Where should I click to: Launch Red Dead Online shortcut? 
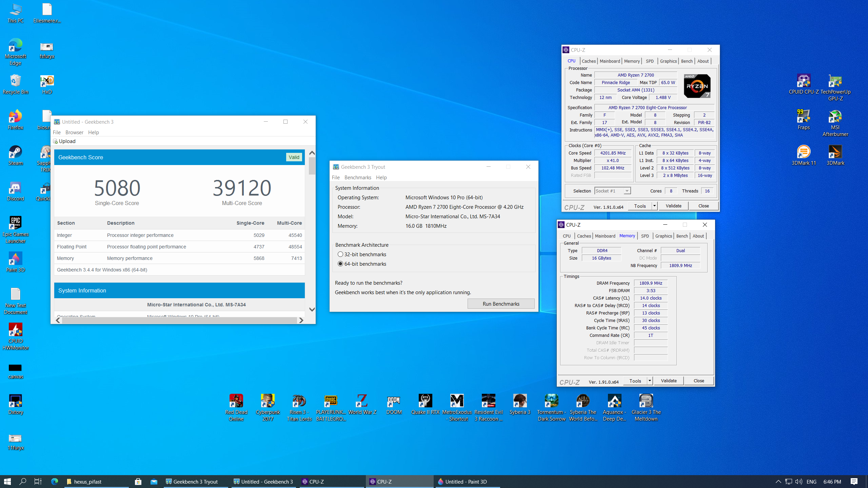coord(236,408)
